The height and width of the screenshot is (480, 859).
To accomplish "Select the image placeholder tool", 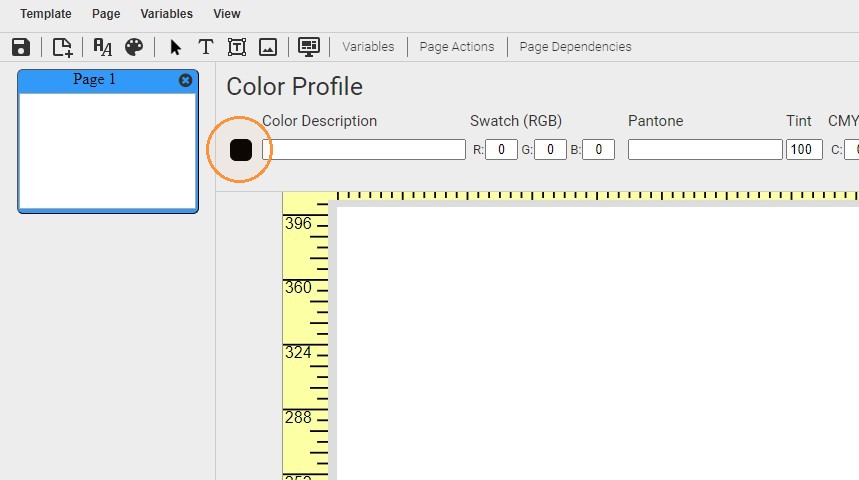I will (268, 47).
